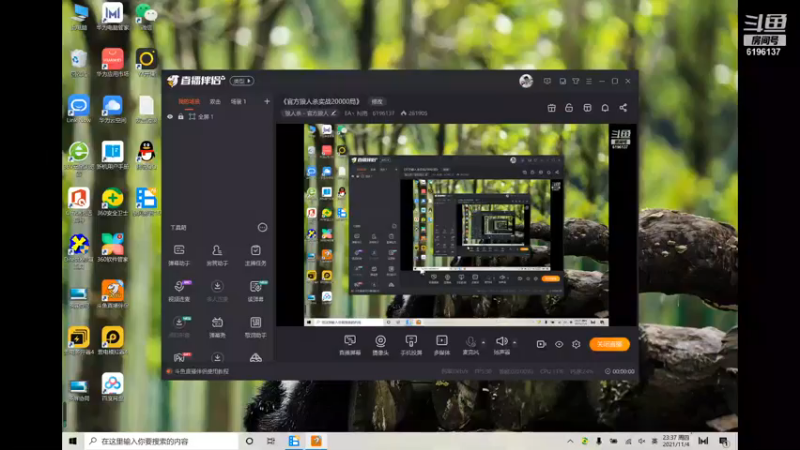Click the Windows search box in taskbar
The width and height of the screenshot is (800, 450).
161,441
